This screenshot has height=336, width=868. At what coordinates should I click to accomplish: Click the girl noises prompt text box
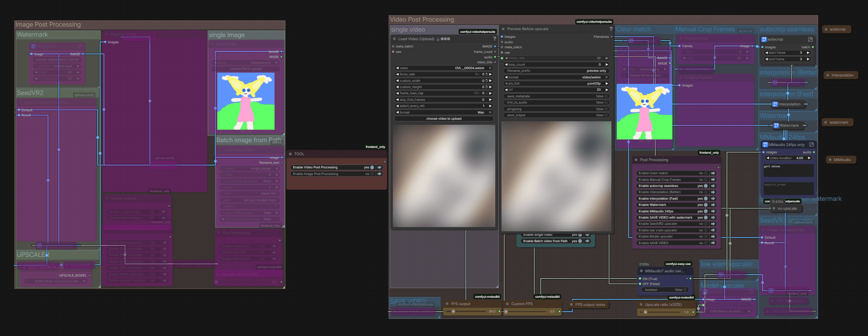pyautogui.click(x=788, y=170)
